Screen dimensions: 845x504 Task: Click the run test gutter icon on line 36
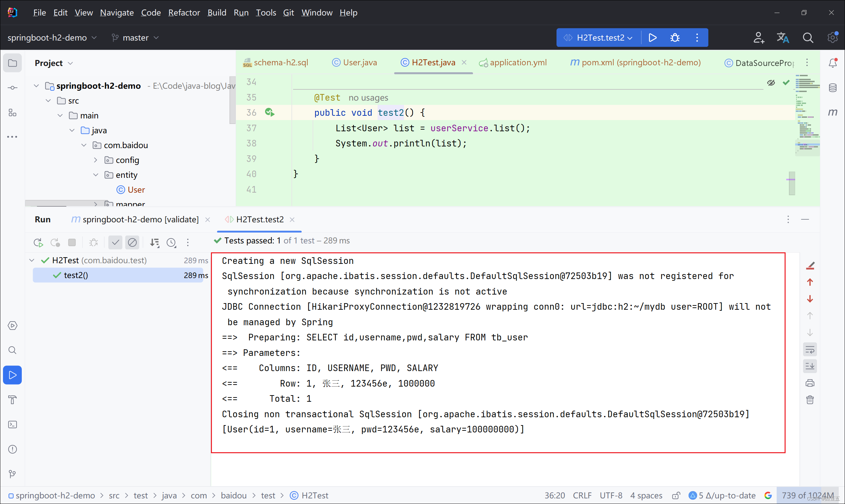tap(270, 112)
